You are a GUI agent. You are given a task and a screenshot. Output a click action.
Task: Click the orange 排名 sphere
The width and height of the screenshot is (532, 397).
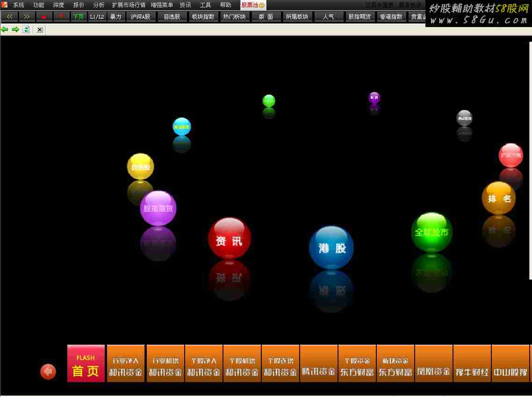499,198
